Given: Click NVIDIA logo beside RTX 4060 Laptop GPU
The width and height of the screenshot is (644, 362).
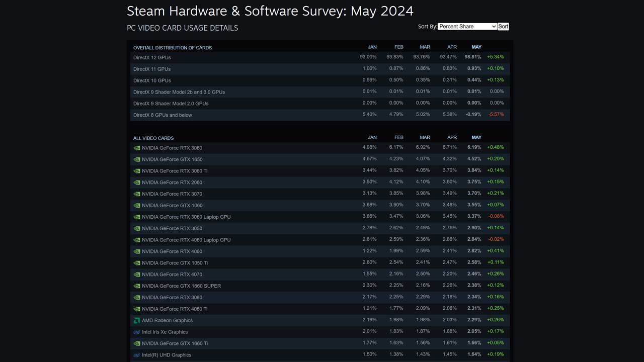Looking at the screenshot, I should click(x=137, y=240).
